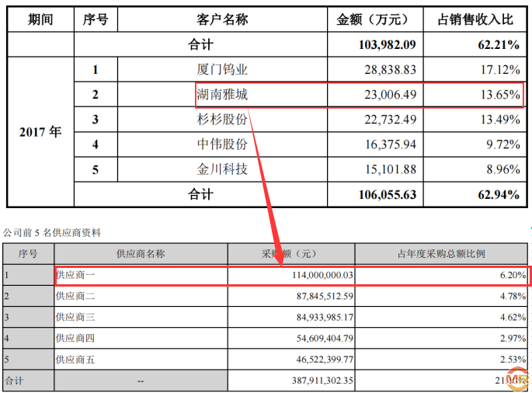Click the amount 28,838.83

pos(391,70)
